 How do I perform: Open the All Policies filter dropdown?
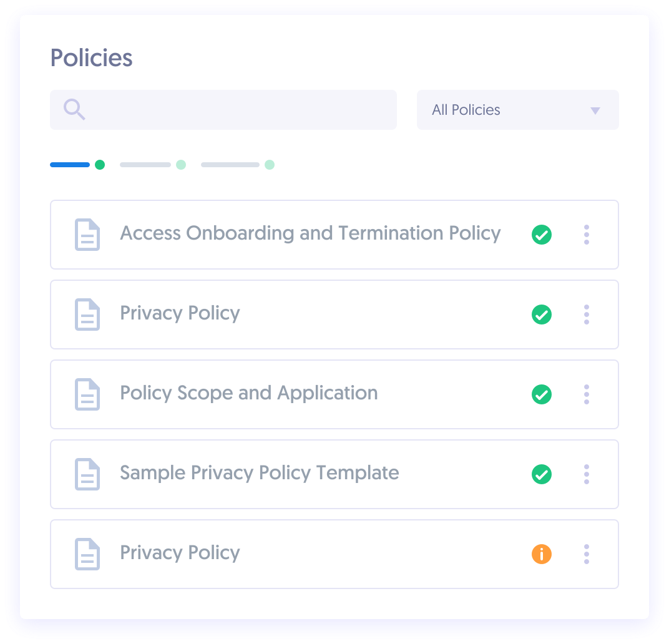click(x=517, y=110)
